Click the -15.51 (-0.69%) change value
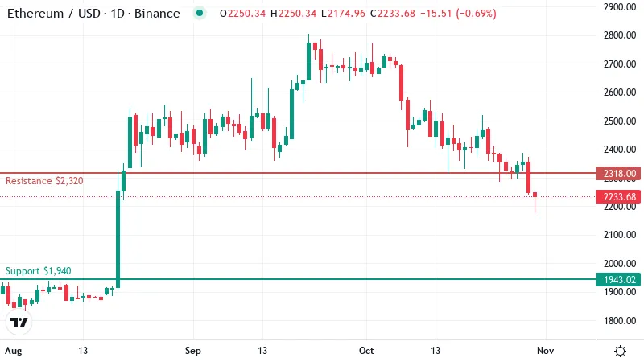 pos(458,14)
